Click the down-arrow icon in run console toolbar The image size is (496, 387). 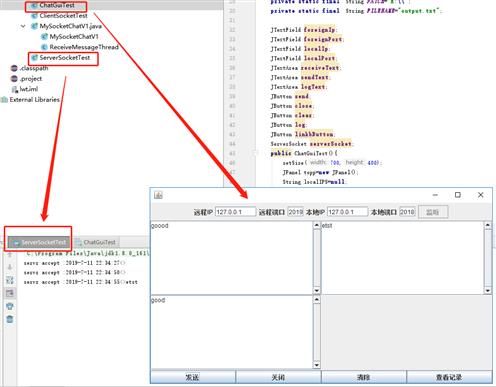(x=10, y=267)
